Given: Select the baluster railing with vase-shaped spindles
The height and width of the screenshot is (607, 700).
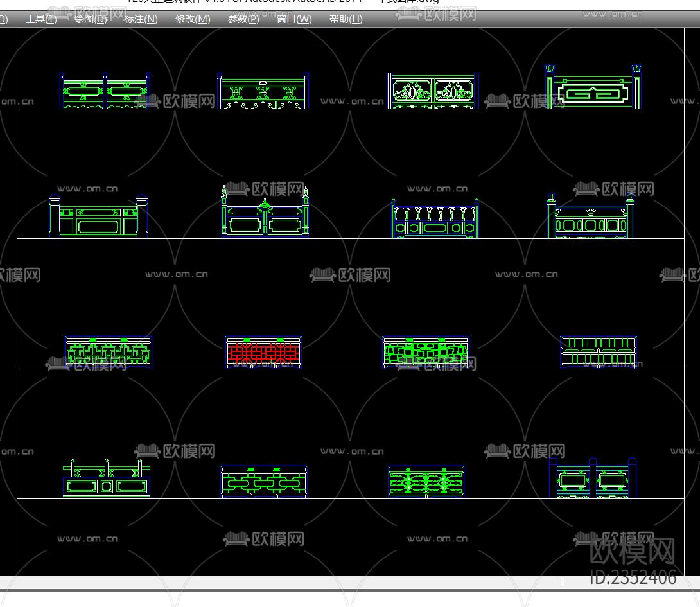Looking at the screenshot, I should pos(435,218).
